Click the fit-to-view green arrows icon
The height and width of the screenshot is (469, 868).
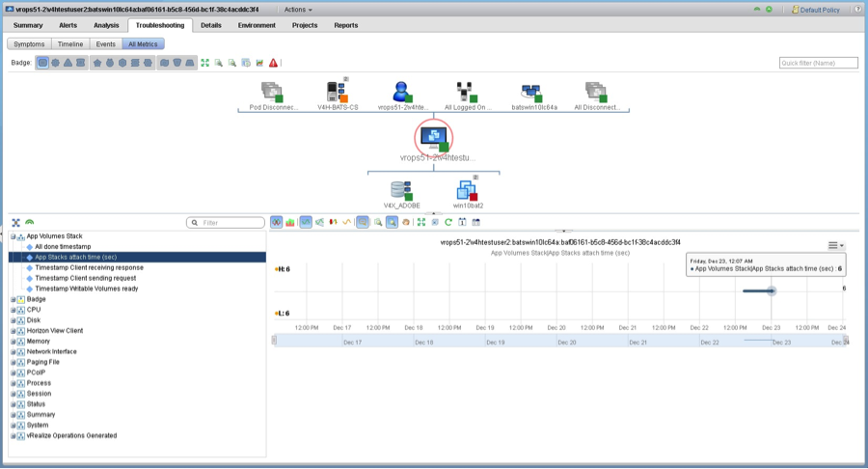205,63
